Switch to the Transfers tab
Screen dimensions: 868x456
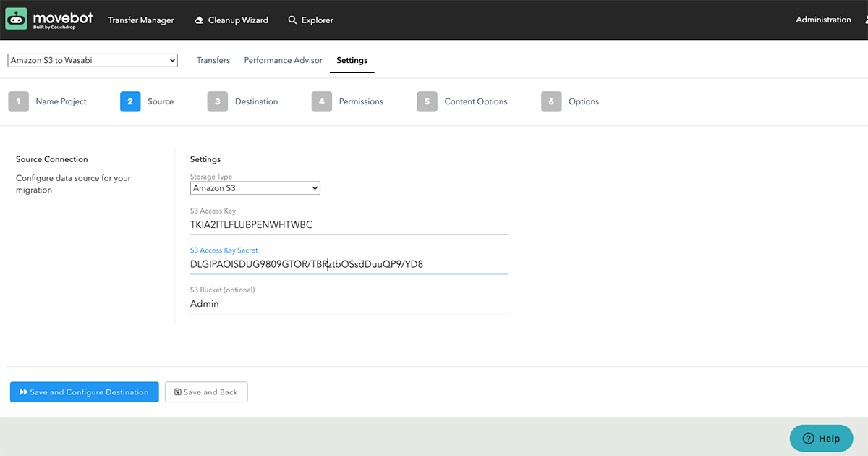(x=213, y=60)
